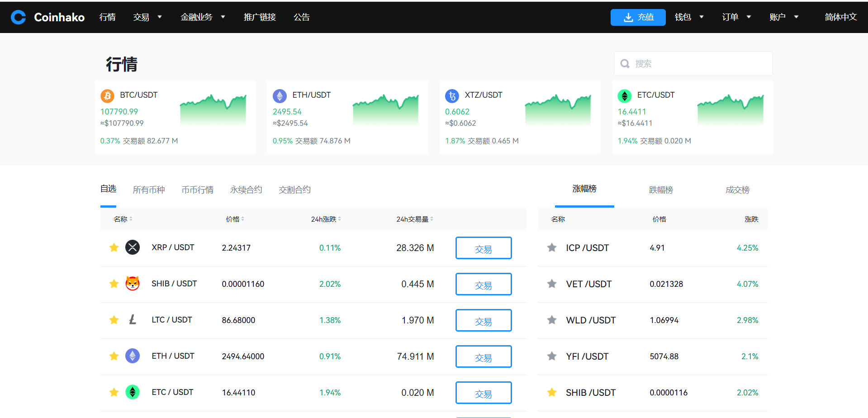This screenshot has width=868, height=418.
Task: Click the search magnifier icon
Action: (x=625, y=64)
